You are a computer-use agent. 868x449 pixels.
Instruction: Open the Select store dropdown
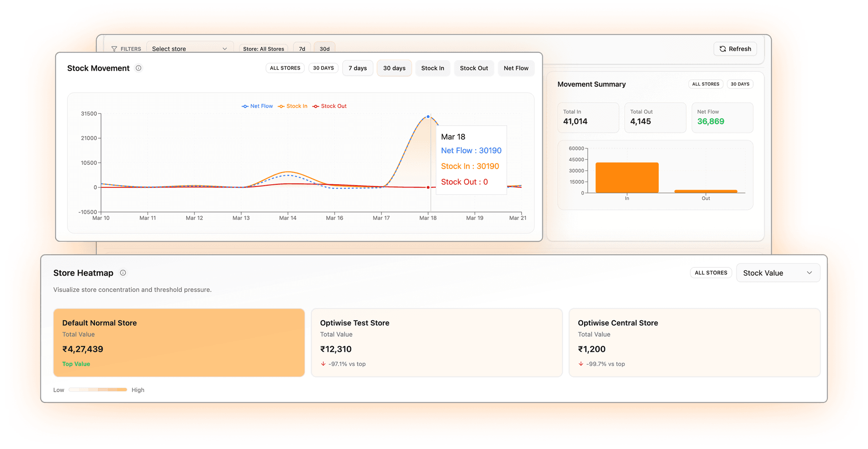point(190,48)
